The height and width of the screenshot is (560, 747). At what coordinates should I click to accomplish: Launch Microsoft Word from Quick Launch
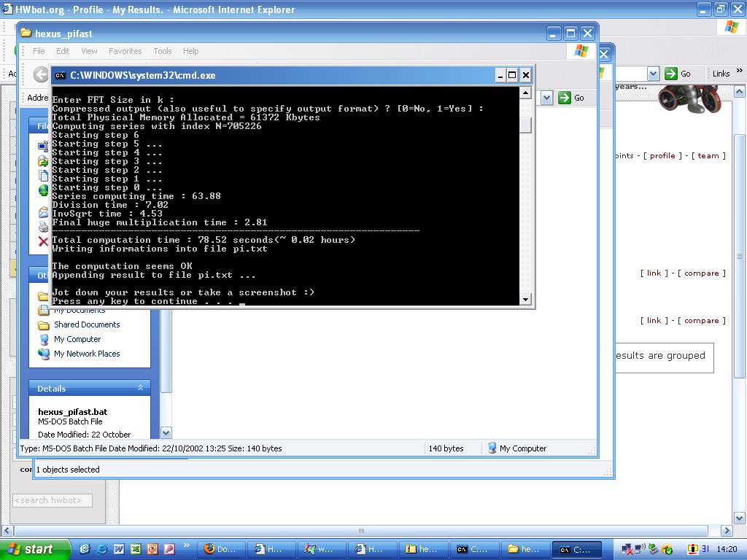click(x=119, y=549)
